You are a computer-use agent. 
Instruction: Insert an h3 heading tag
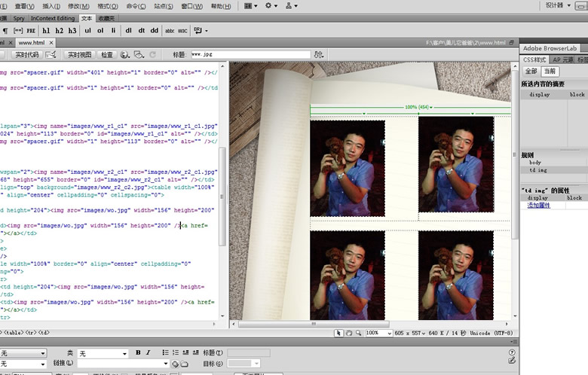[72, 31]
